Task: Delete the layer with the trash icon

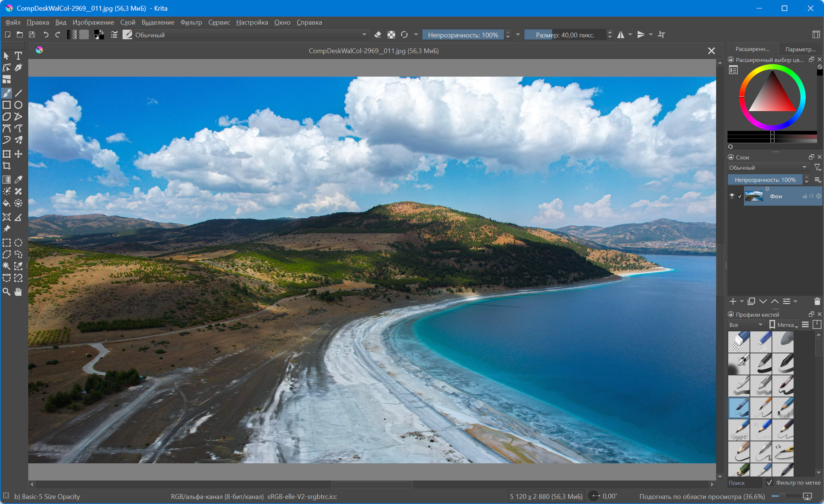Action: pyautogui.click(x=817, y=301)
